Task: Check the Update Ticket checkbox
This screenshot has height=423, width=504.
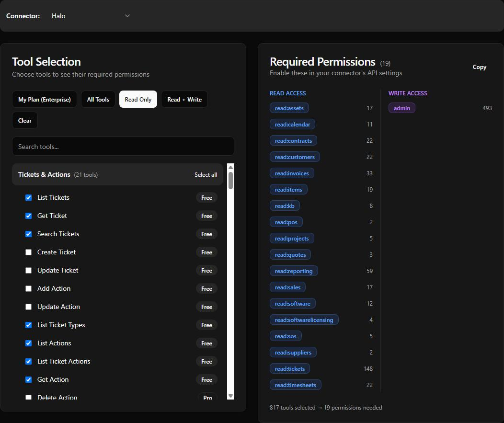Action: tap(29, 270)
